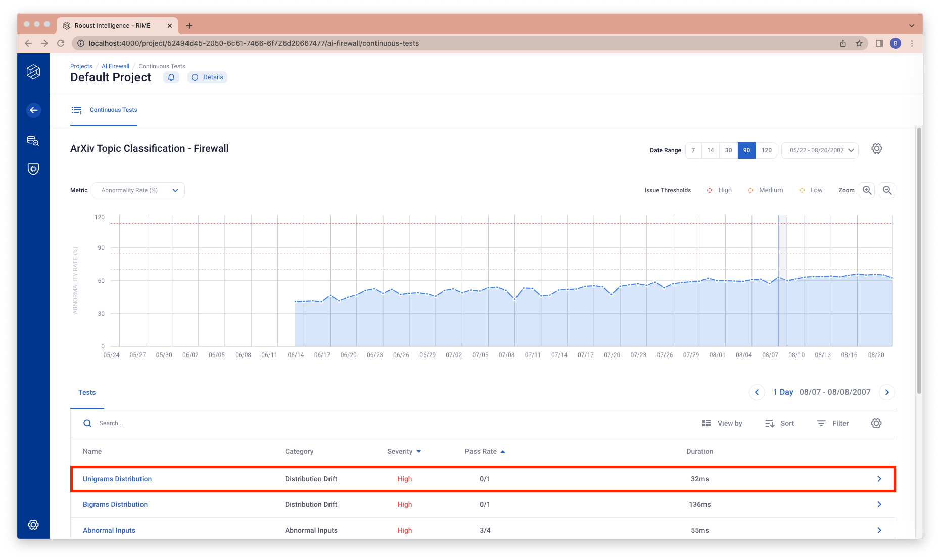Click the Details button
940x560 pixels.
208,77
